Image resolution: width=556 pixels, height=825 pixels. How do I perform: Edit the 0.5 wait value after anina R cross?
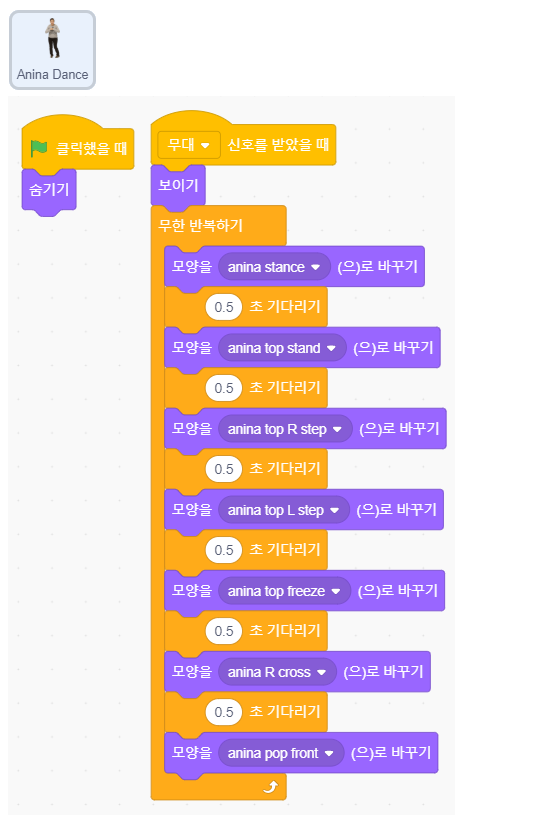[224, 712]
